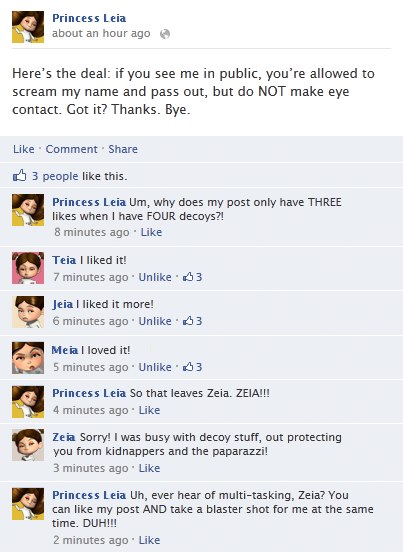403x552 pixels.
Task: Click thumbs-up count on Jeia's comment
Action: [192, 321]
